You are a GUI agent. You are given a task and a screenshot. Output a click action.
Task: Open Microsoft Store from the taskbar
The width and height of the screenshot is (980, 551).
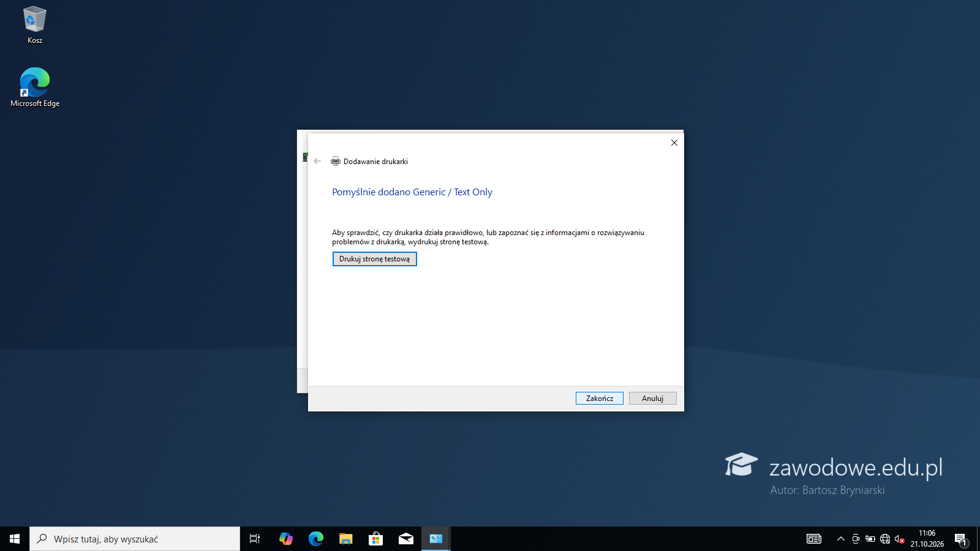(375, 539)
